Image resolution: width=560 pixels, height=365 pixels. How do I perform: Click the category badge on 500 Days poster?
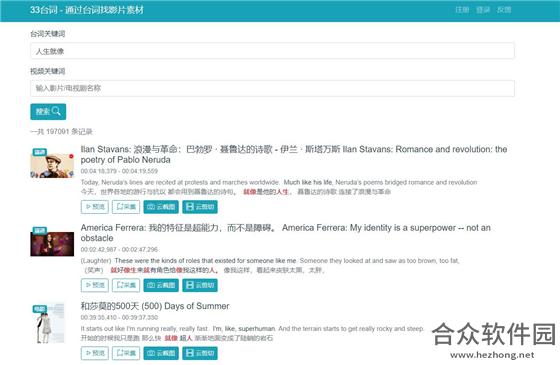click(40, 309)
